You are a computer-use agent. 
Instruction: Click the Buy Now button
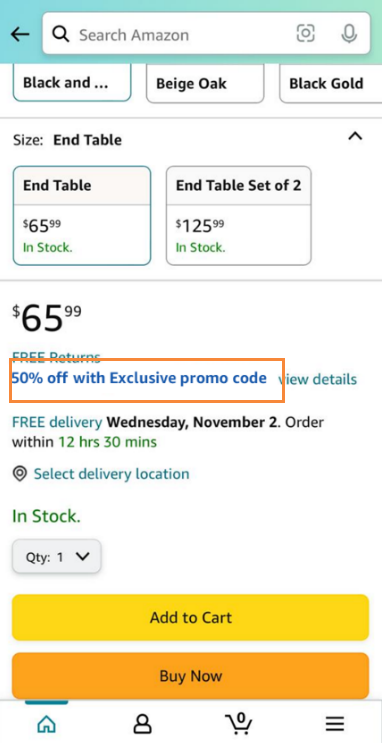click(x=191, y=676)
